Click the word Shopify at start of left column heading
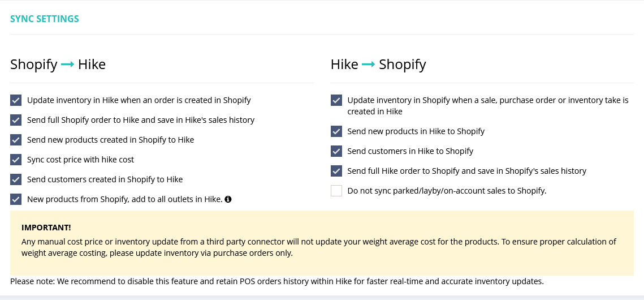This screenshot has width=644, height=300. 34,65
